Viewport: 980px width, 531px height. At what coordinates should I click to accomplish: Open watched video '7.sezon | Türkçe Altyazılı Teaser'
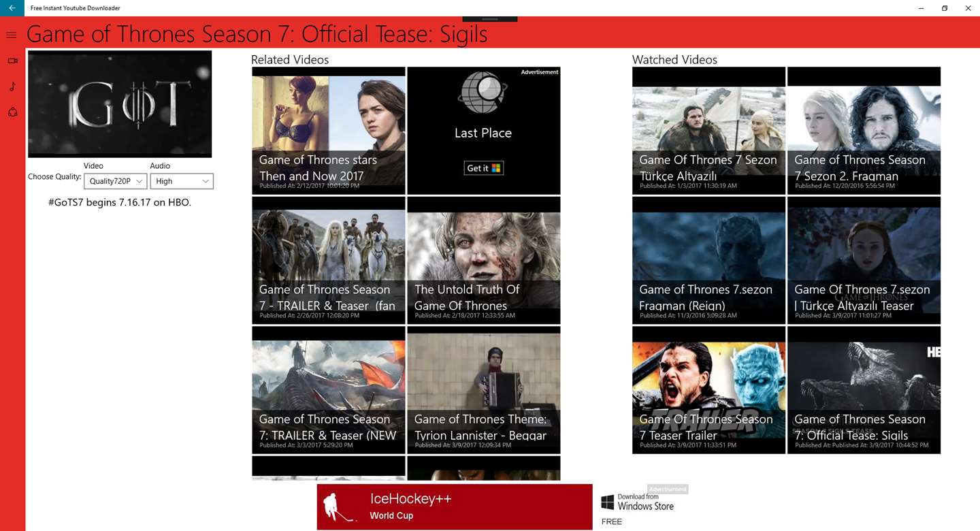click(x=864, y=261)
